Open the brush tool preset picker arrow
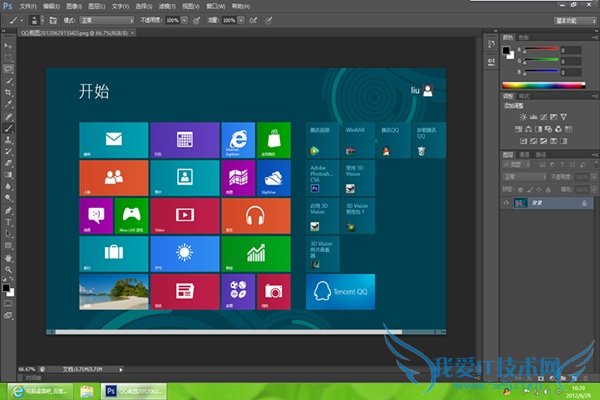Viewport: 600px width, 400px height. [21, 20]
